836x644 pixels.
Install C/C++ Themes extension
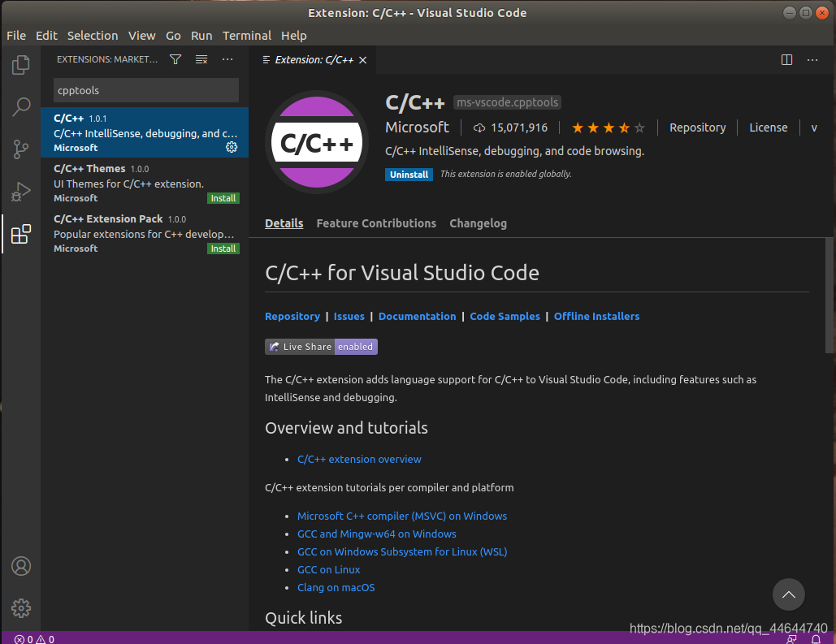tap(223, 198)
